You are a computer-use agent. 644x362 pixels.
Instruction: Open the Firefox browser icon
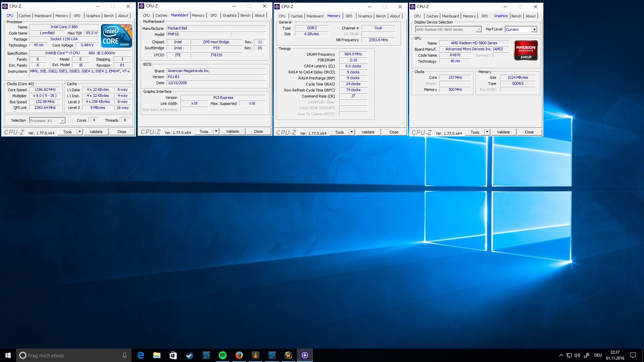tap(239, 355)
